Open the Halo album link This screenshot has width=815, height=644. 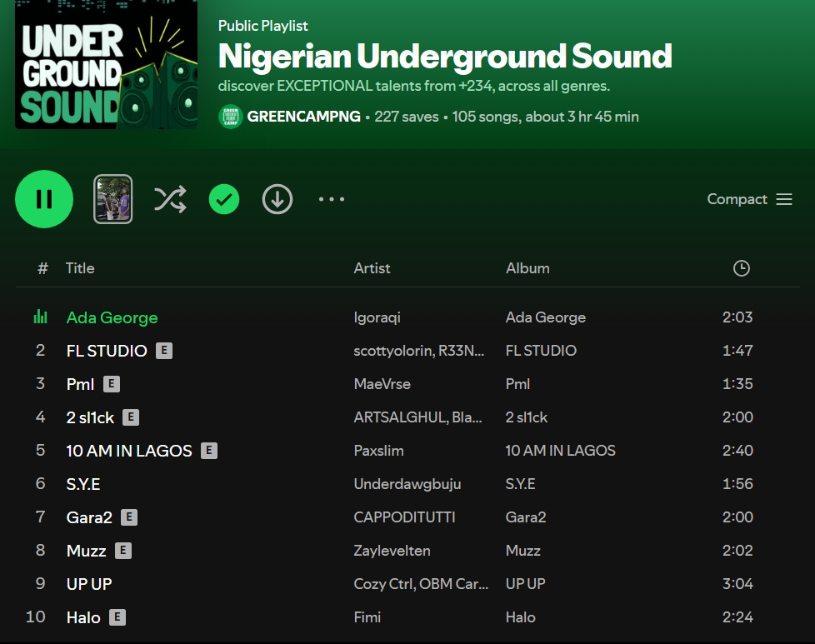pos(520,617)
